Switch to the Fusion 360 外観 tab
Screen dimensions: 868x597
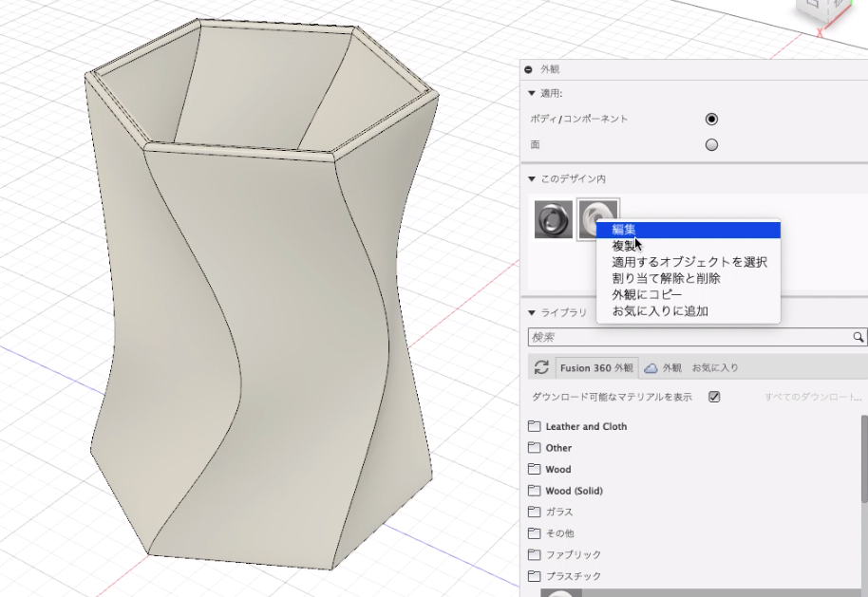coord(596,368)
